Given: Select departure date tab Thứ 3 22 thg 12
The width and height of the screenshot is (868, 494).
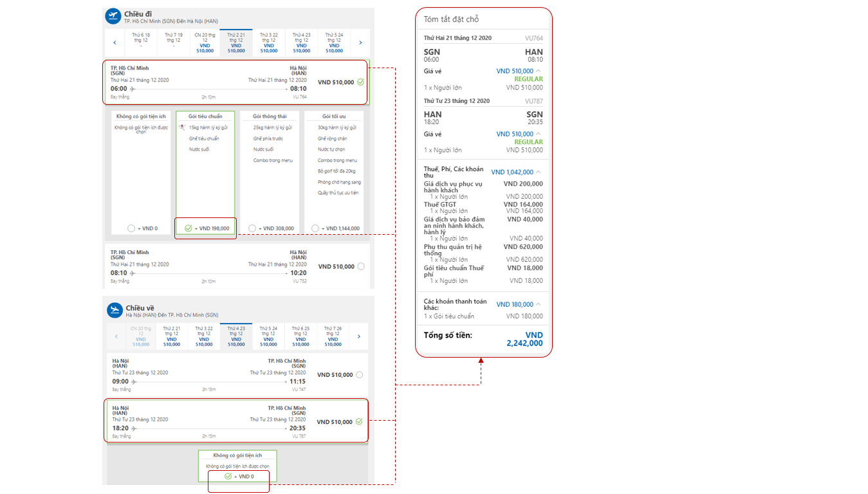Looking at the screenshot, I should click(x=269, y=42).
